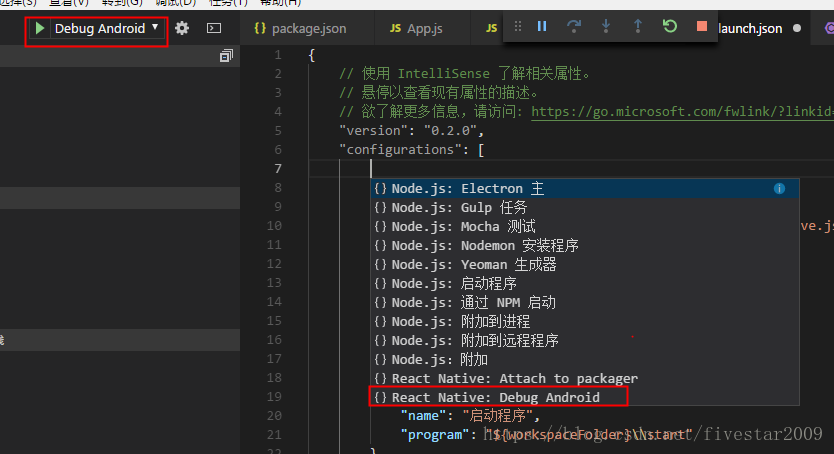
Task: Select React Native: Debug Android suggestion
Action: click(x=585, y=398)
